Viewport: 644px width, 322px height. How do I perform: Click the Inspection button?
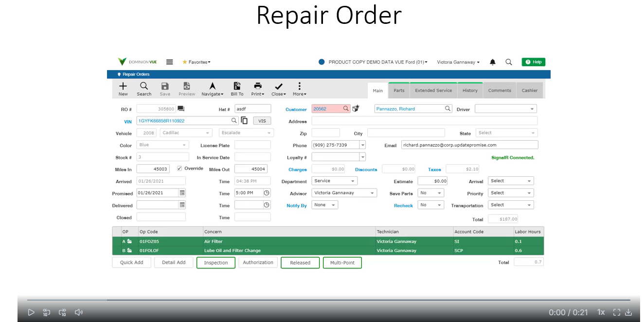point(216,263)
